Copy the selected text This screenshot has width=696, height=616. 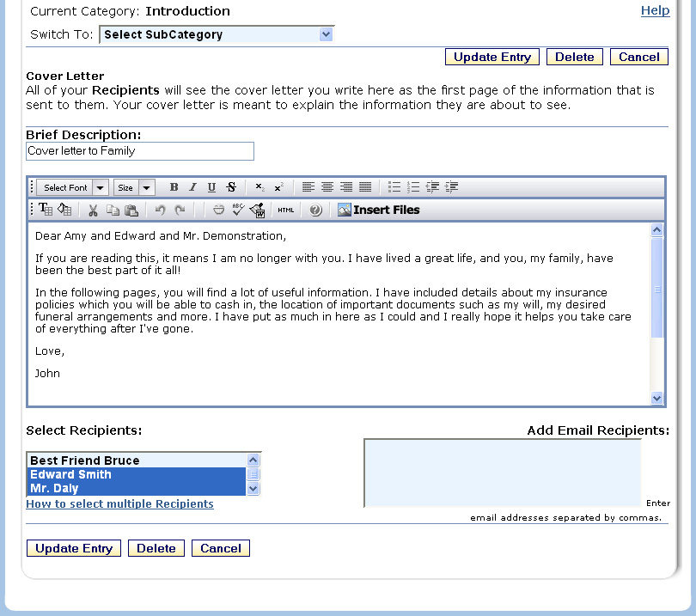point(113,210)
